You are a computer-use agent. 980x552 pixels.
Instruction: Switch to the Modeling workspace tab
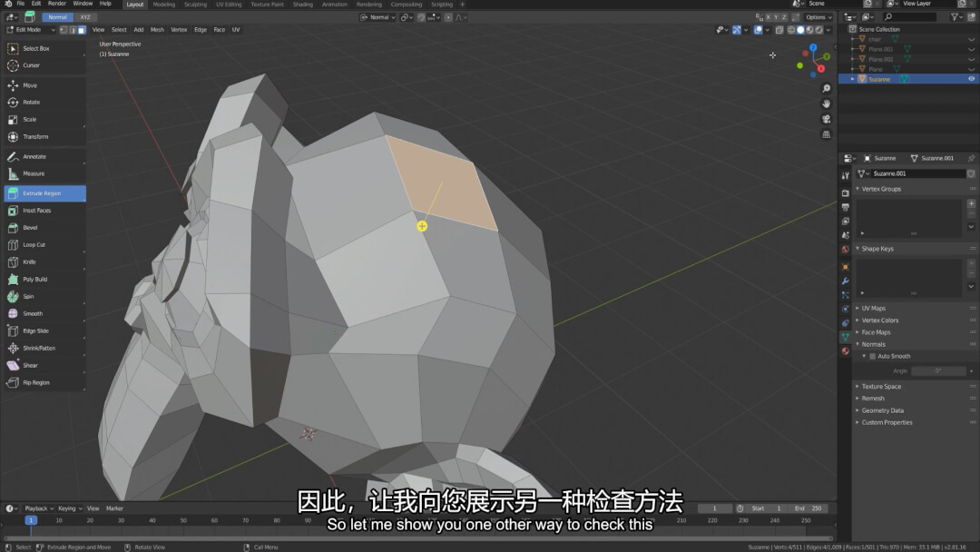pos(163,5)
